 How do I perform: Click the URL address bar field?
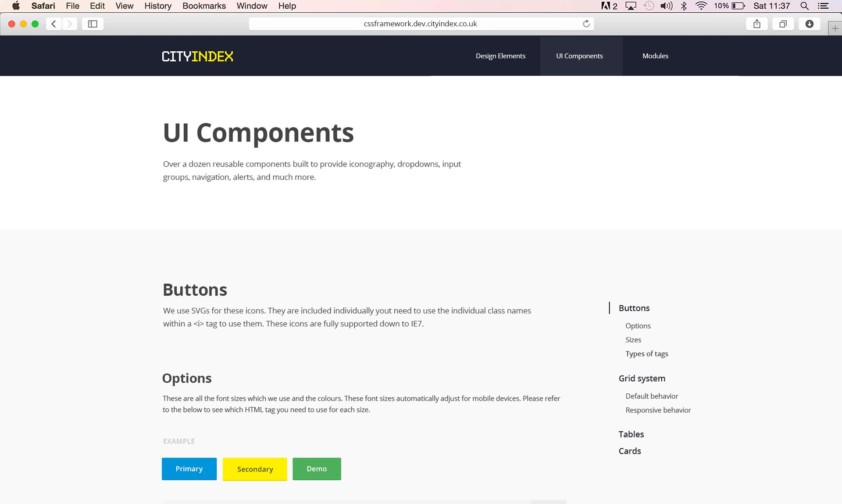420,24
